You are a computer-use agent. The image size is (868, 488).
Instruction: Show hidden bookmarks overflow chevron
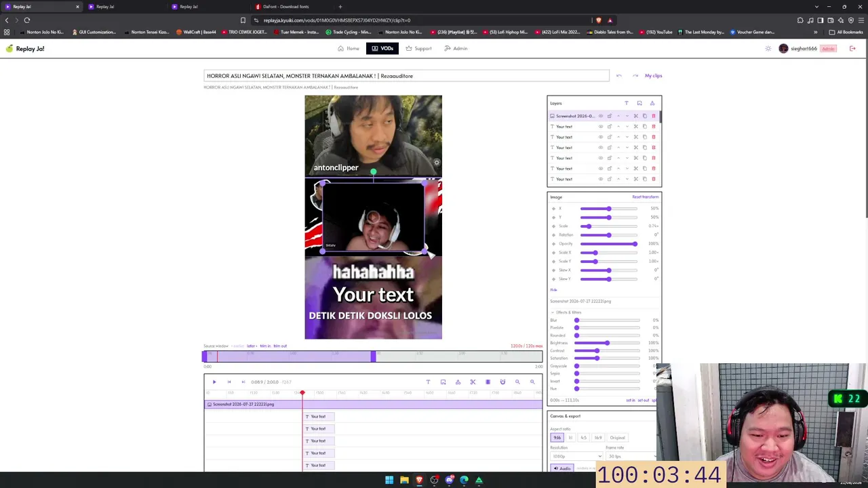pos(816,32)
